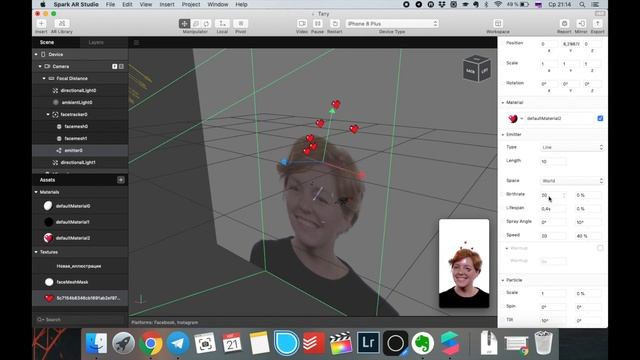Click the Insert plus button in toolbar
The image size is (640, 360).
click(41, 23)
